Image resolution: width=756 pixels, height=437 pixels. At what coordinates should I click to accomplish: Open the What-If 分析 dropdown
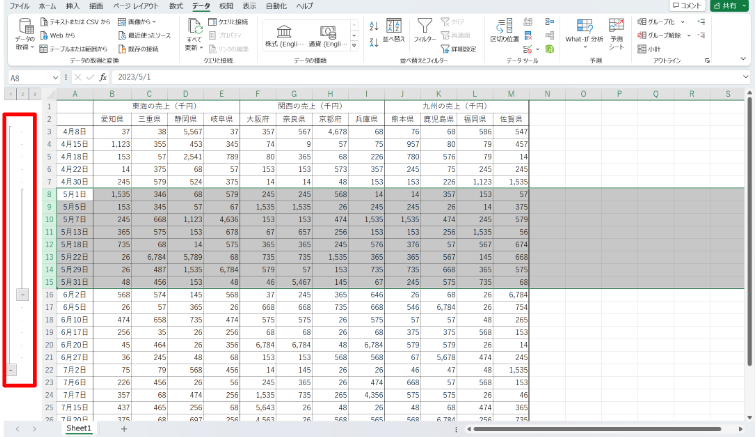(584, 34)
